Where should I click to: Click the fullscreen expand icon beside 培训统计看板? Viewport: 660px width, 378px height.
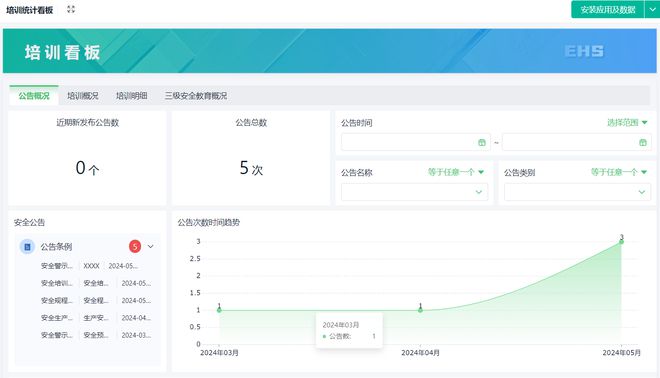click(x=71, y=9)
